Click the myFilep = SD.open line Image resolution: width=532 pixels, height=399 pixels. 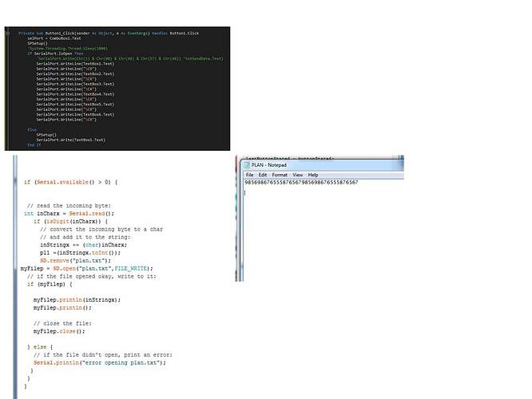87,268
